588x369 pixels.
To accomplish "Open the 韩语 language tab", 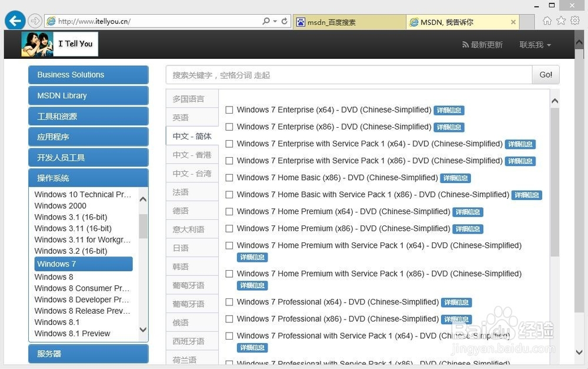I will tap(192, 267).
